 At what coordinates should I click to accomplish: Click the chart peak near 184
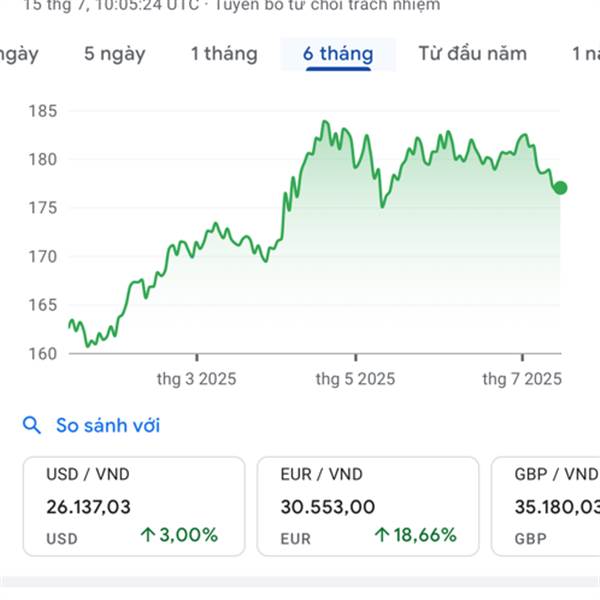click(325, 122)
